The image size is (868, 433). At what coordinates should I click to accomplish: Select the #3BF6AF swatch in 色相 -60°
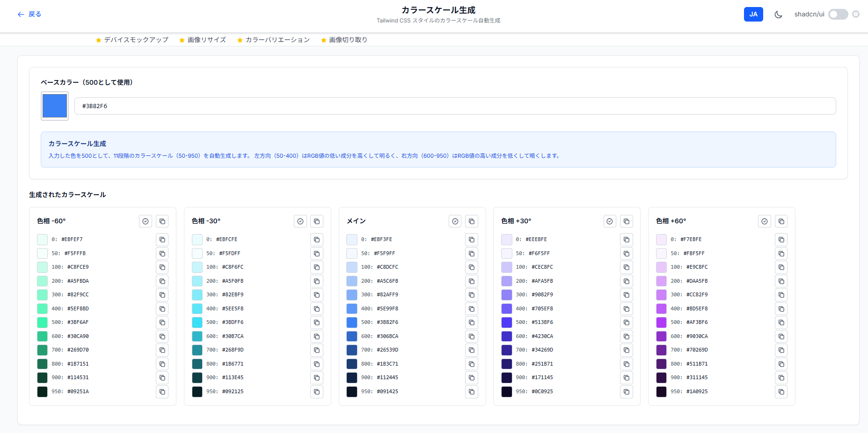(x=43, y=323)
